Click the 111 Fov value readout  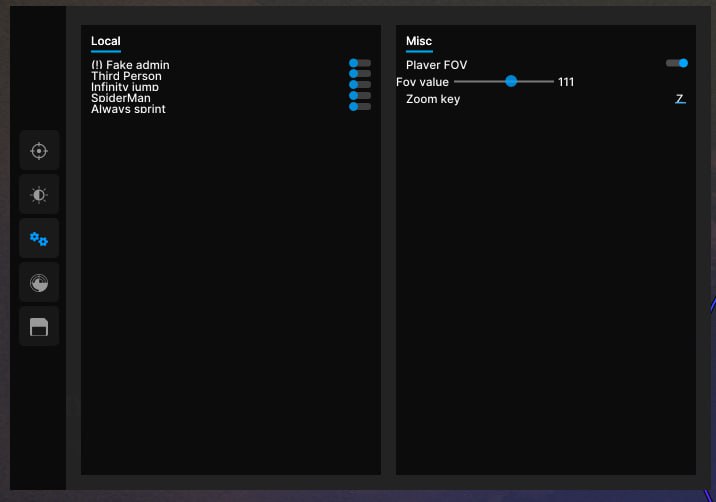[566, 82]
